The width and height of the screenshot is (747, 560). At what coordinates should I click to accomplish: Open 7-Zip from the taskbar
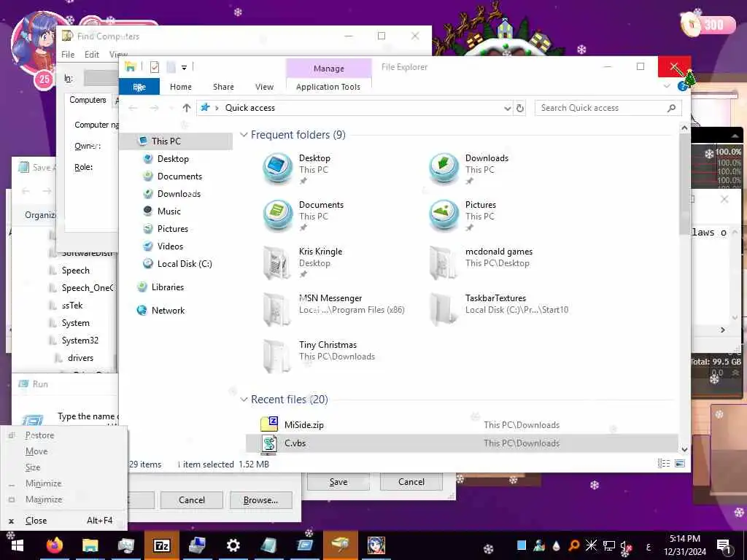(x=161, y=545)
